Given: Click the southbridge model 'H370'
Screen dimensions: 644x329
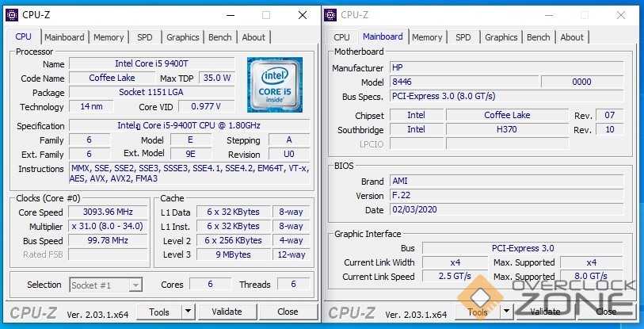Looking at the screenshot, I should pos(507,129).
